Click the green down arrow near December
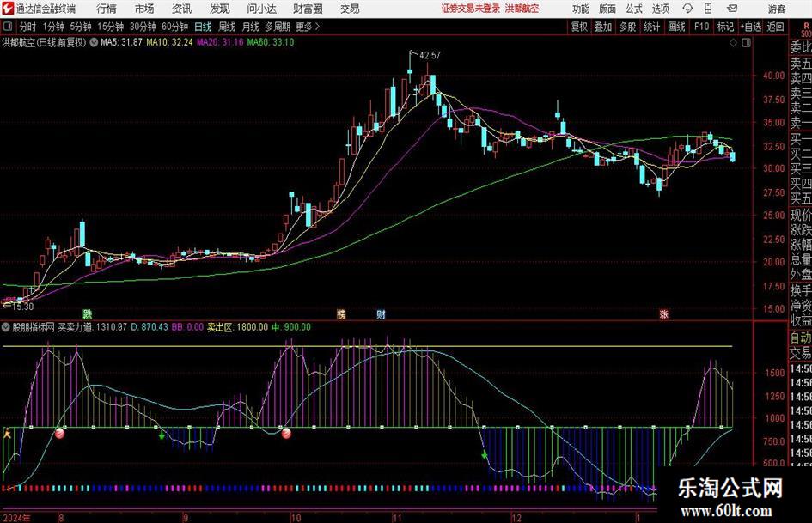 [x=485, y=456]
